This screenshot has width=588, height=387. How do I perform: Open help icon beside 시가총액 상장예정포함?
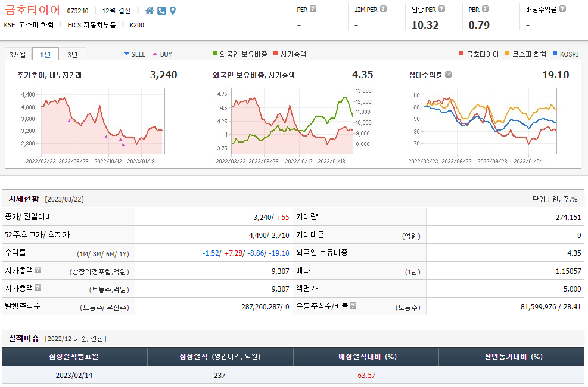point(38,270)
